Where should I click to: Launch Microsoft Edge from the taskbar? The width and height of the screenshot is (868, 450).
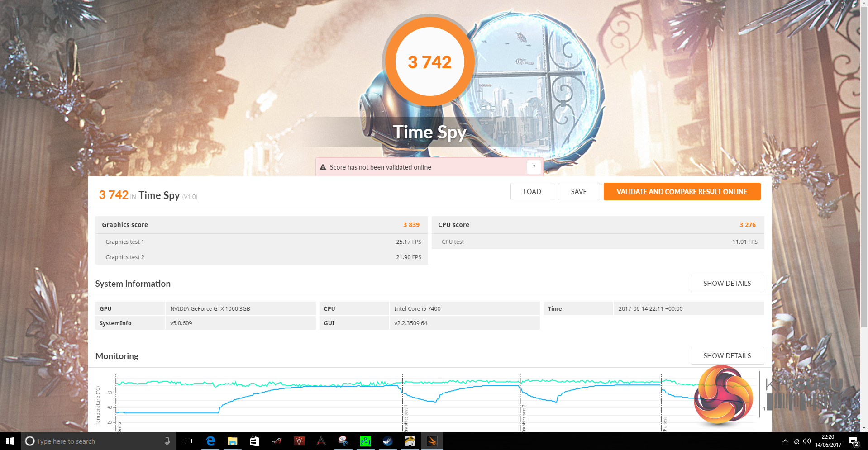[210, 441]
